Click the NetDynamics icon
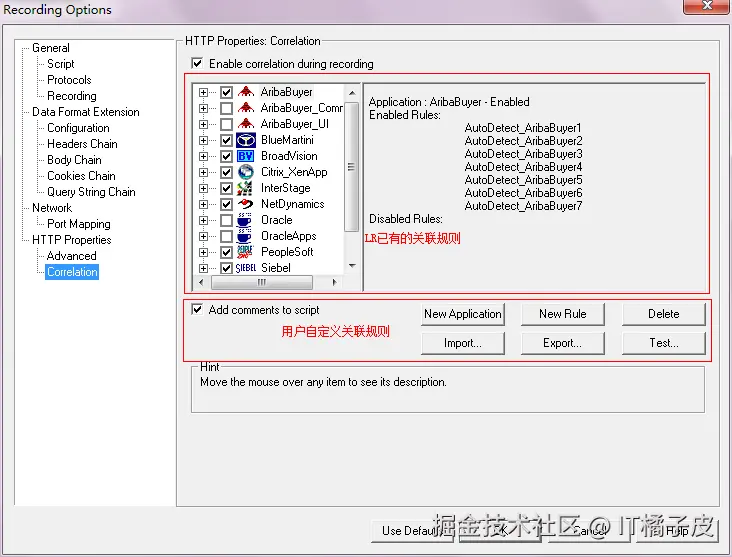The height and width of the screenshot is (557, 732). tap(246, 204)
